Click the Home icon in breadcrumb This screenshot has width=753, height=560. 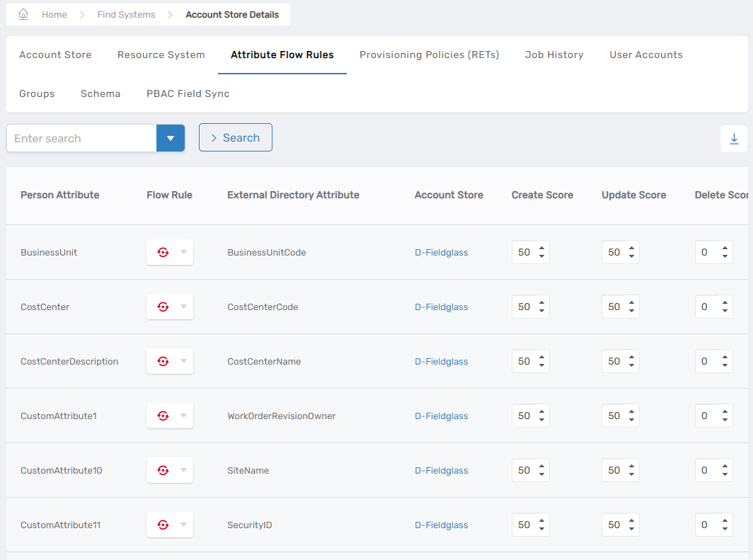[23, 14]
